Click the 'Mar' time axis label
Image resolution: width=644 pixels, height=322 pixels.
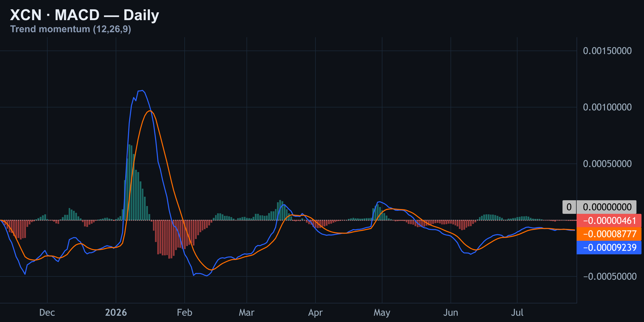coord(247,312)
